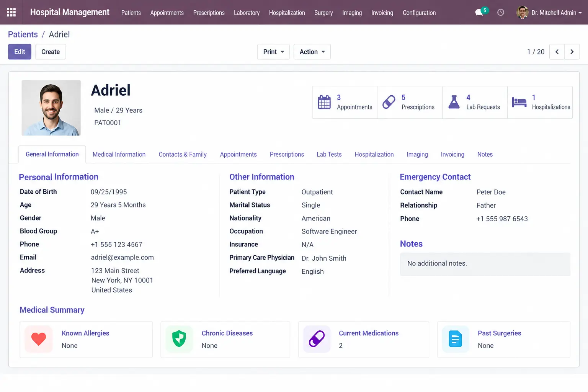588x392 pixels.
Task: Click the email adriel@example.com
Action: 122,257
